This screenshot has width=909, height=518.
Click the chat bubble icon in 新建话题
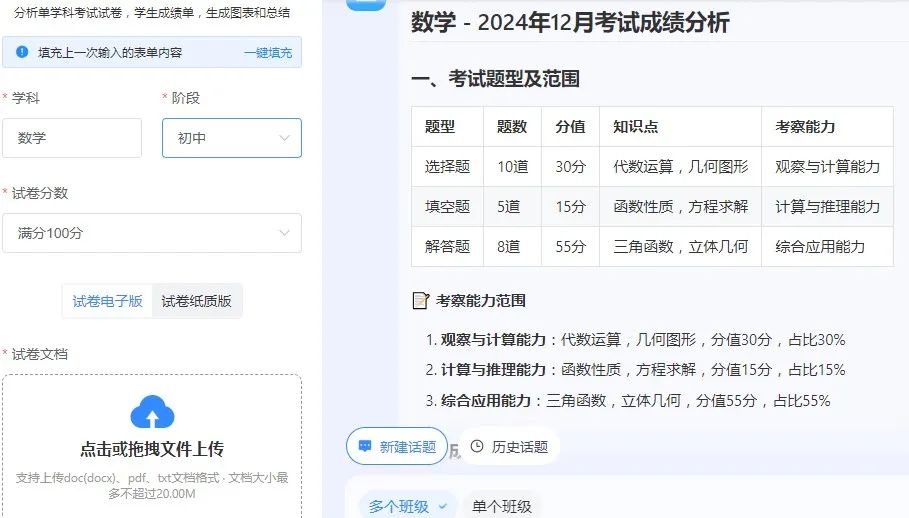click(x=365, y=446)
